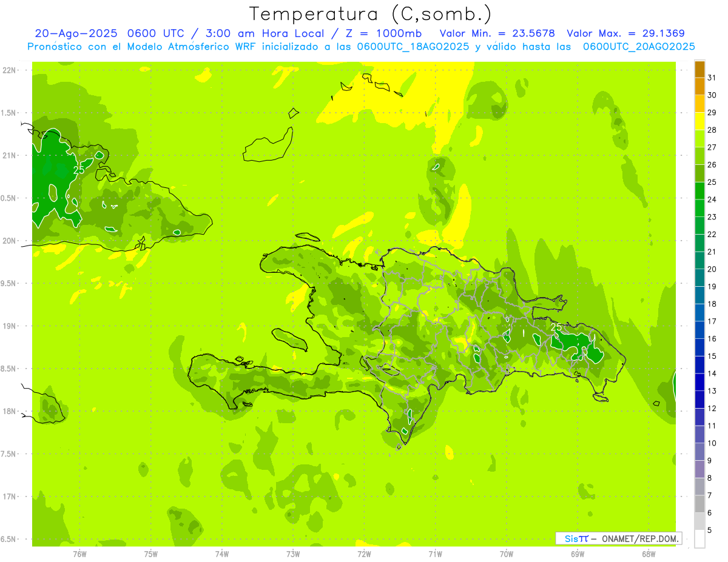Click the 'Valor Min. = 23.5678' value
The image size is (728, 562).
(x=497, y=33)
